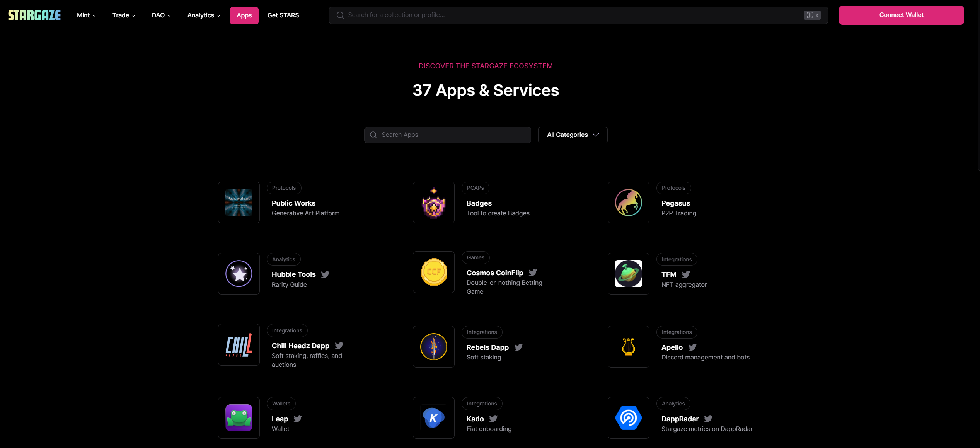Visit Apello Twitter icon
The image size is (980, 448).
pyautogui.click(x=692, y=347)
